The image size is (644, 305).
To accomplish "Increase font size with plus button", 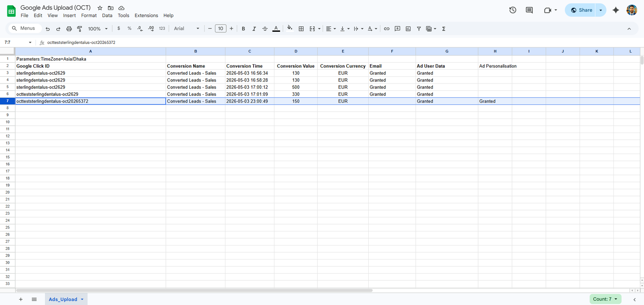I will click(231, 29).
